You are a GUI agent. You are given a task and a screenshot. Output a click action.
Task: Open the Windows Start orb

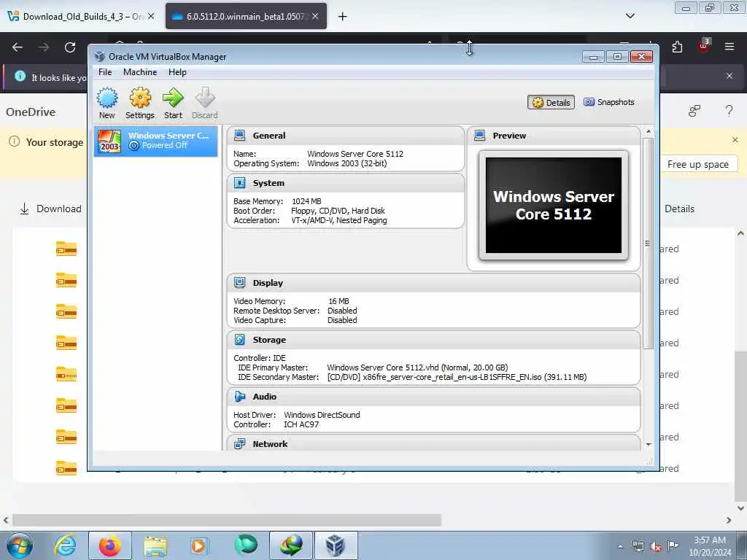20,545
